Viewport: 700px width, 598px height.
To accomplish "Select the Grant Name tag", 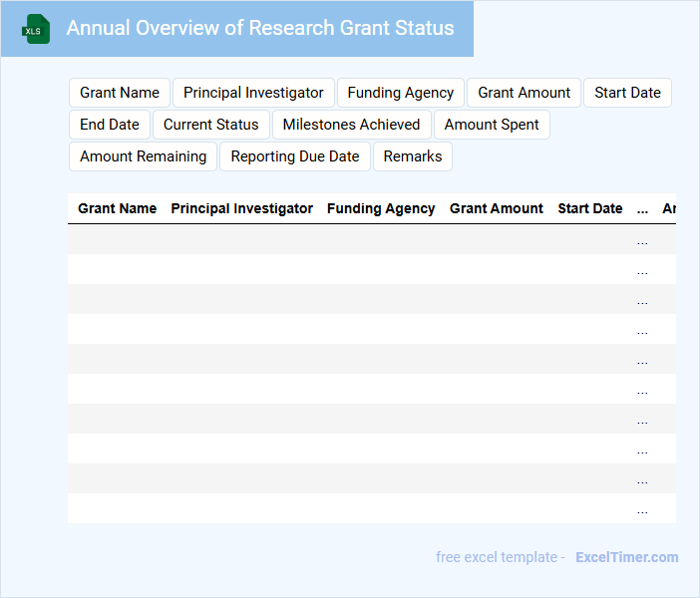I will tap(120, 93).
